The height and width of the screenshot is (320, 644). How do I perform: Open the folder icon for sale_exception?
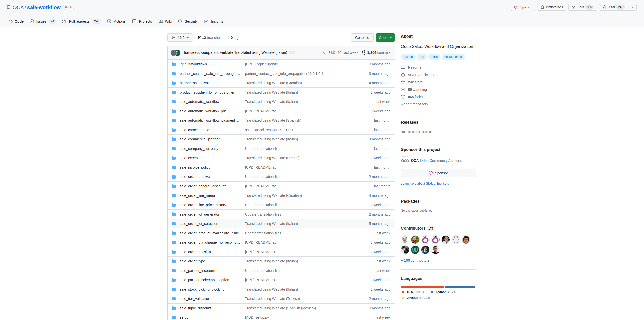tap(174, 158)
